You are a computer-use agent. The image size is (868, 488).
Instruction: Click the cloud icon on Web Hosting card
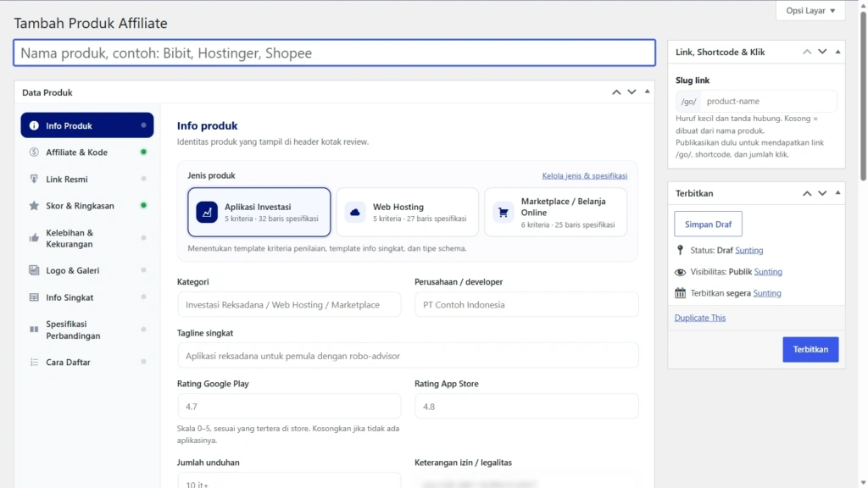click(x=355, y=212)
